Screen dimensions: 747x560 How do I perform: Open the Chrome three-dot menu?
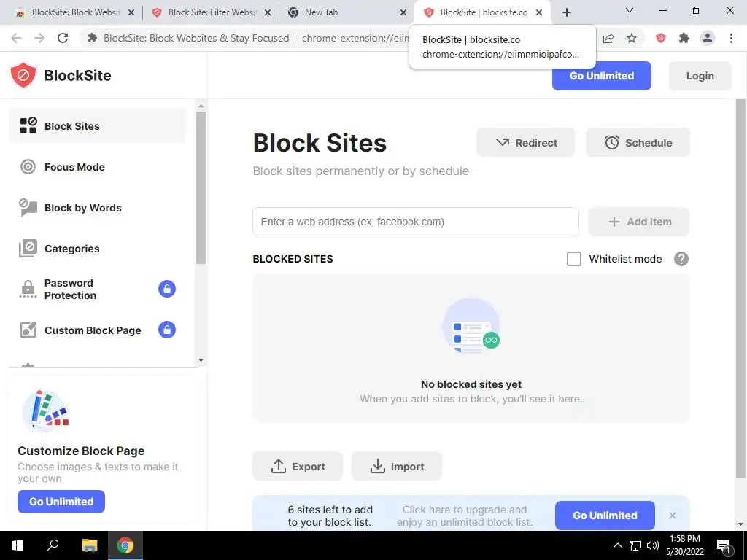[731, 38]
